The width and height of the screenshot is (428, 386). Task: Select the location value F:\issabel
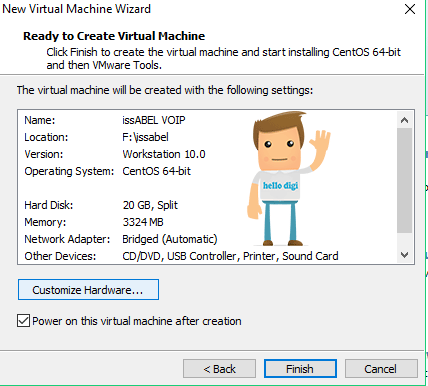145,137
